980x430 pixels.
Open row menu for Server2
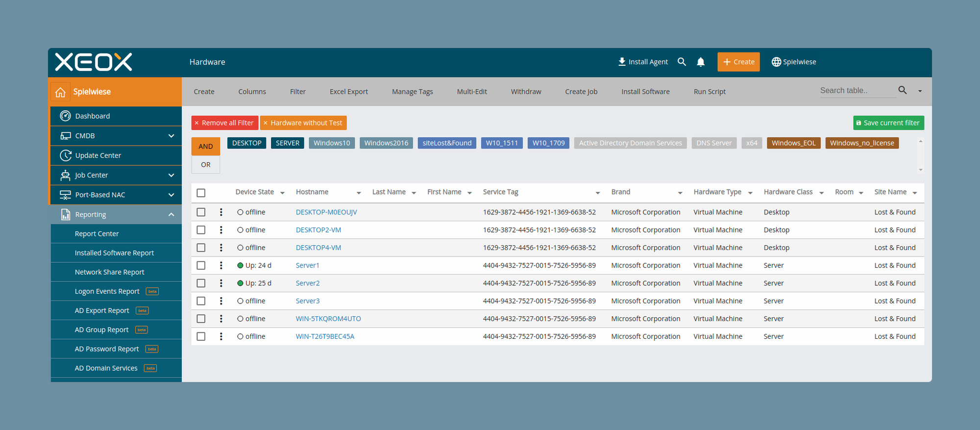click(x=221, y=283)
